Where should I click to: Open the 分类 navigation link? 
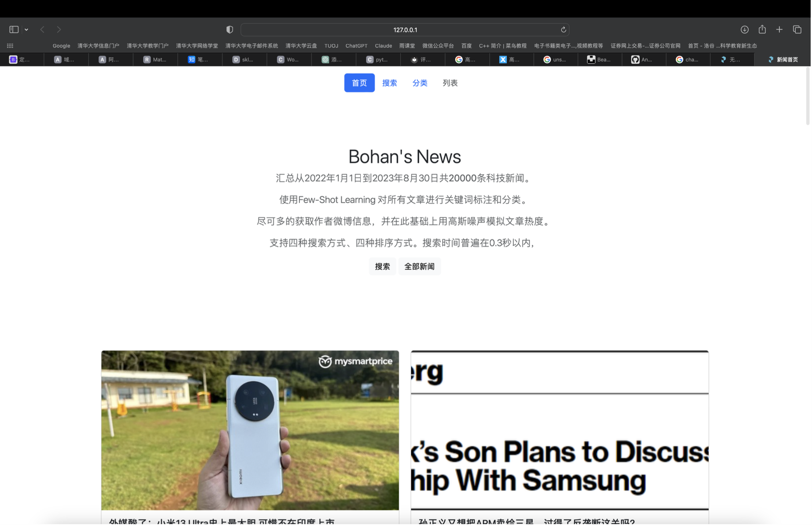coord(420,83)
